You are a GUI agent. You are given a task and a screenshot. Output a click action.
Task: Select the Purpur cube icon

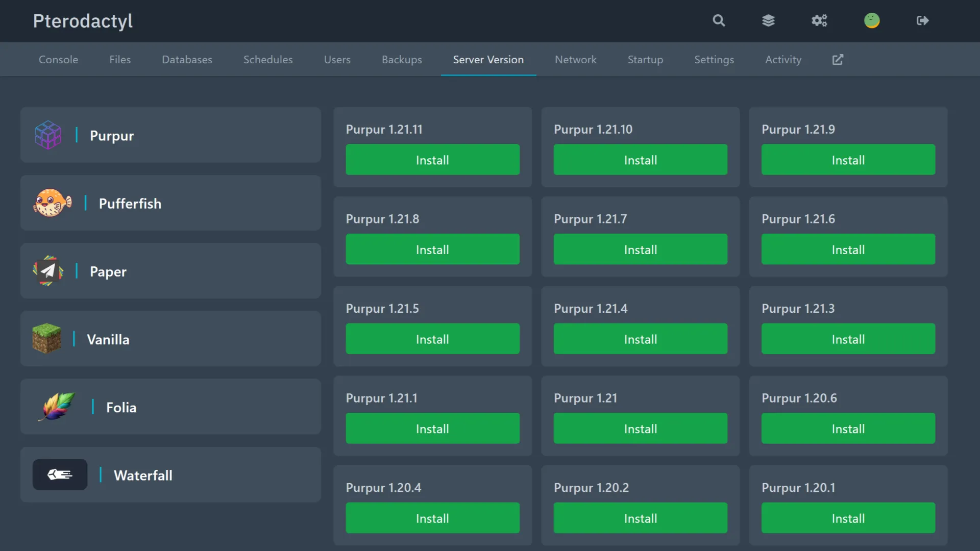coord(48,135)
